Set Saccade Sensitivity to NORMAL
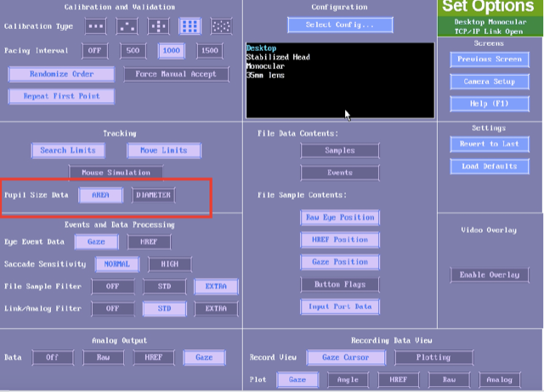This screenshot has height=392, width=544. (x=117, y=264)
